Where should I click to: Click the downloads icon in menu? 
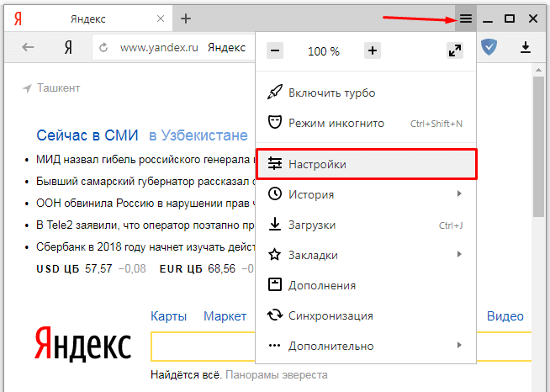(275, 224)
